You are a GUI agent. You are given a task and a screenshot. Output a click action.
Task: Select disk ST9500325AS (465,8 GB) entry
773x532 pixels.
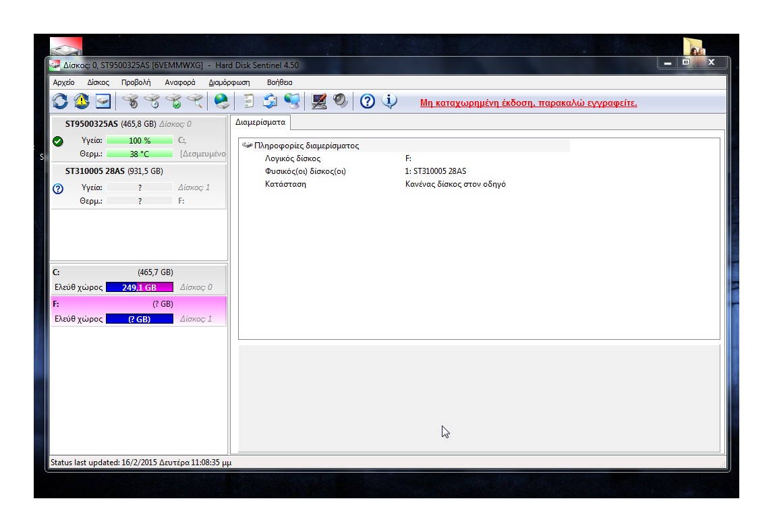pos(138,139)
